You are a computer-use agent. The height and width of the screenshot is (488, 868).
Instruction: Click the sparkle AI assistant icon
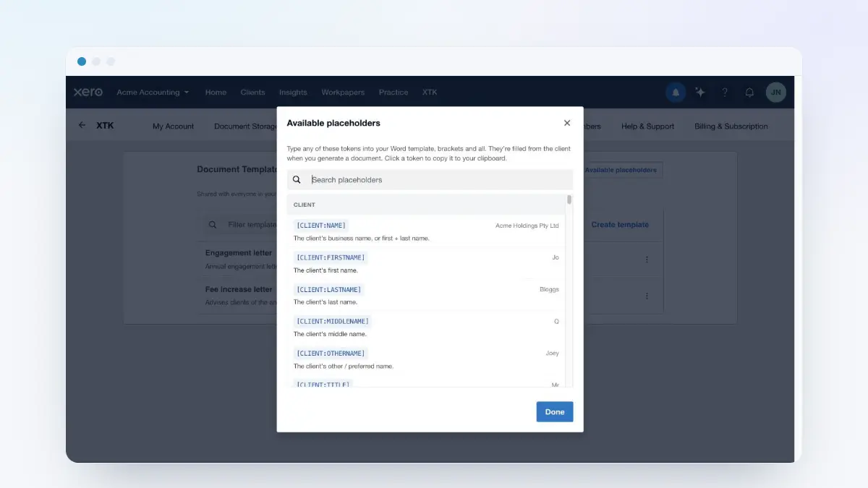coord(700,93)
